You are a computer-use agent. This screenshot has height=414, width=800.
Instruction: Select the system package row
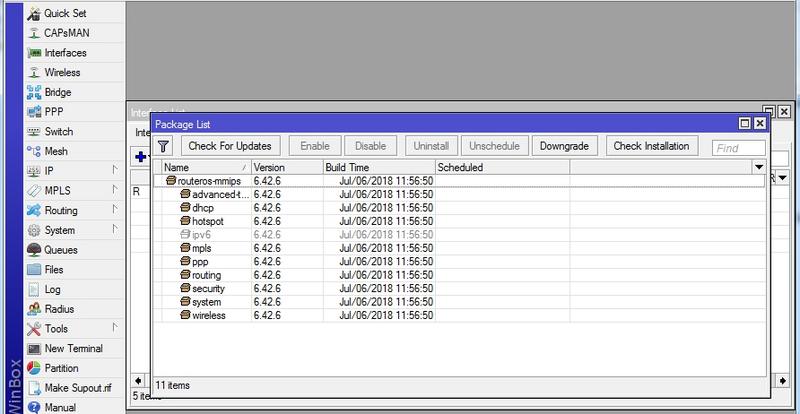(x=459, y=302)
